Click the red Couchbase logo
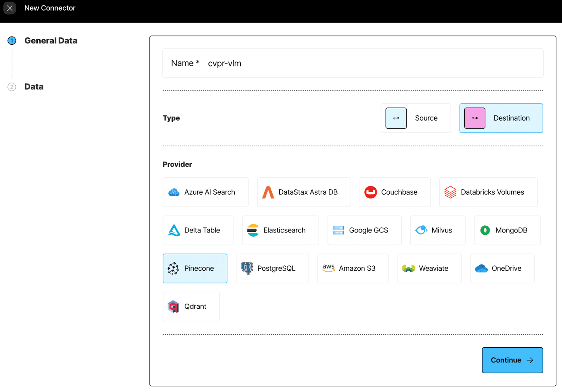This screenshot has width=562, height=392. tap(370, 192)
